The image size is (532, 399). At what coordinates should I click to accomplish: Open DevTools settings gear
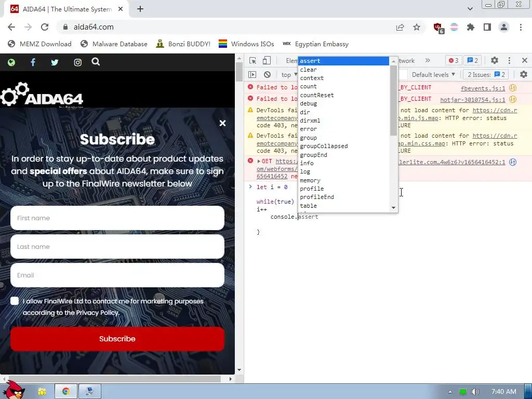(x=495, y=60)
